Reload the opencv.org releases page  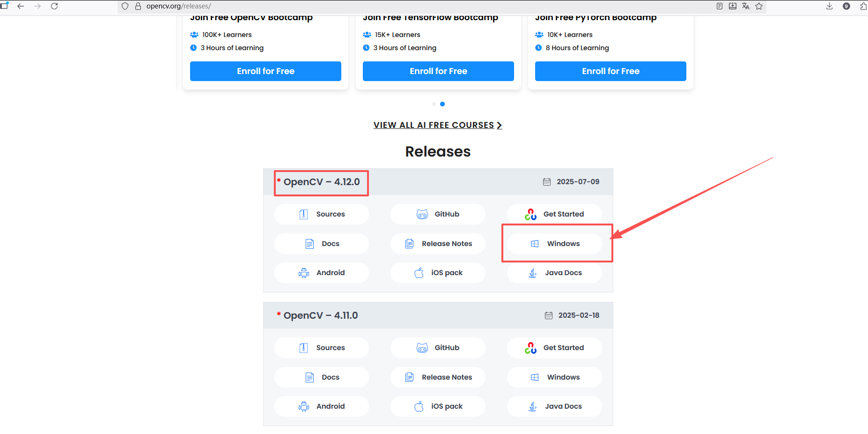click(x=54, y=6)
